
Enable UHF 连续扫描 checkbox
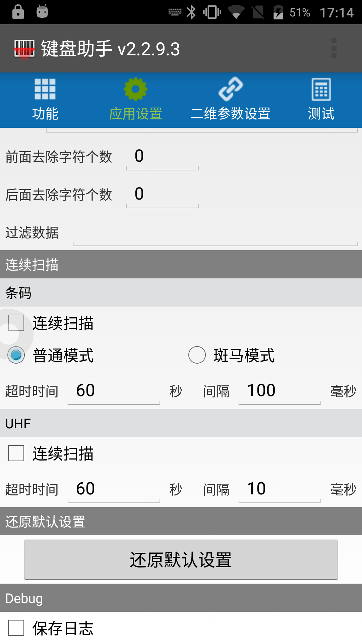(16, 453)
